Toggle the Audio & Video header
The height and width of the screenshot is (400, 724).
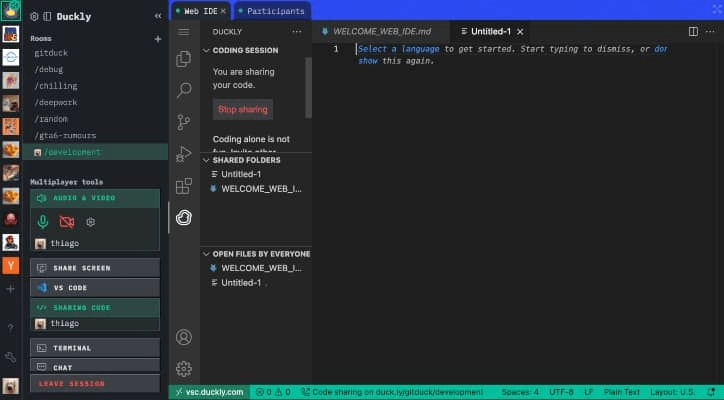point(95,198)
